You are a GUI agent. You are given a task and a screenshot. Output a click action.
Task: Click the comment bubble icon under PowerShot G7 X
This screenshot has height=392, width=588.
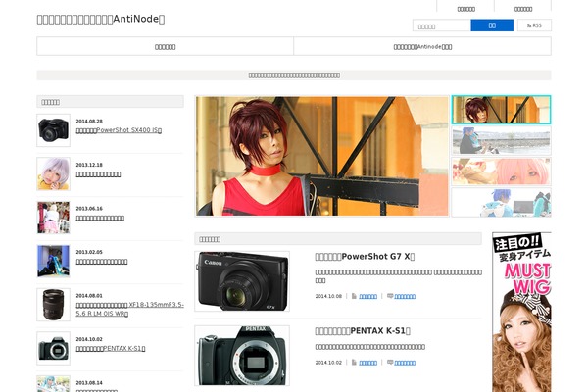(x=390, y=296)
